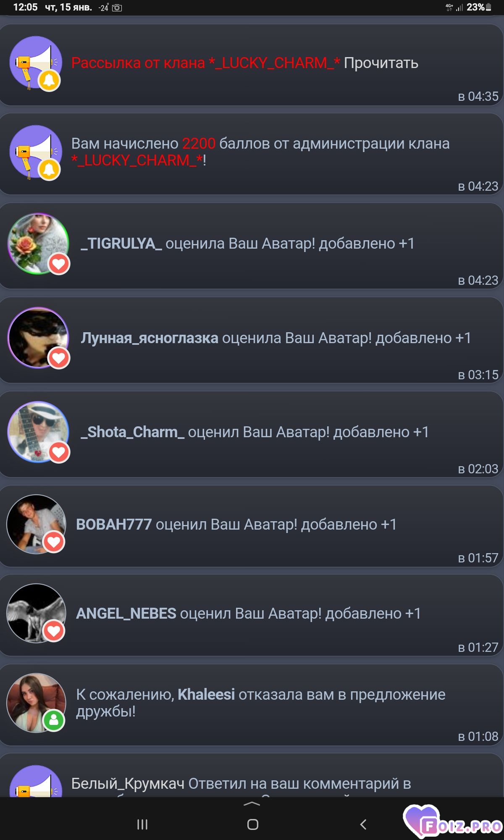Tap the heart badge on _Shota_Charm_ avatar
The width and height of the screenshot is (504, 840).
tap(59, 452)
